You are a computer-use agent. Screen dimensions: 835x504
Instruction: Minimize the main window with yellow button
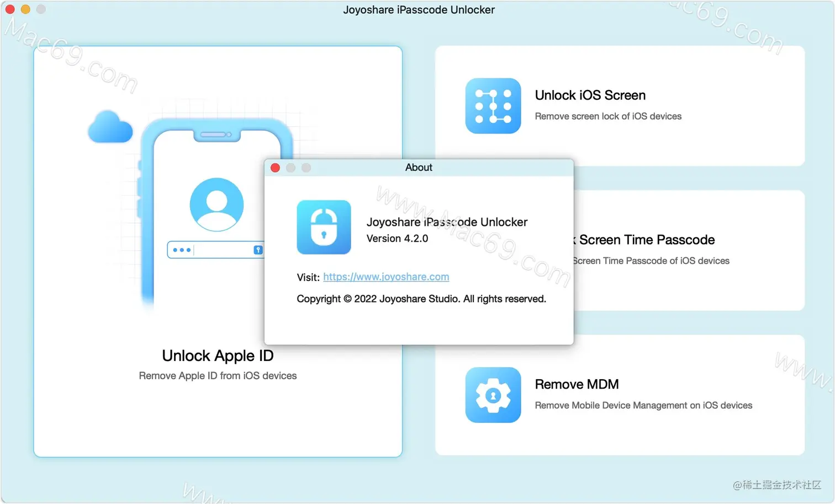point(25,9)
